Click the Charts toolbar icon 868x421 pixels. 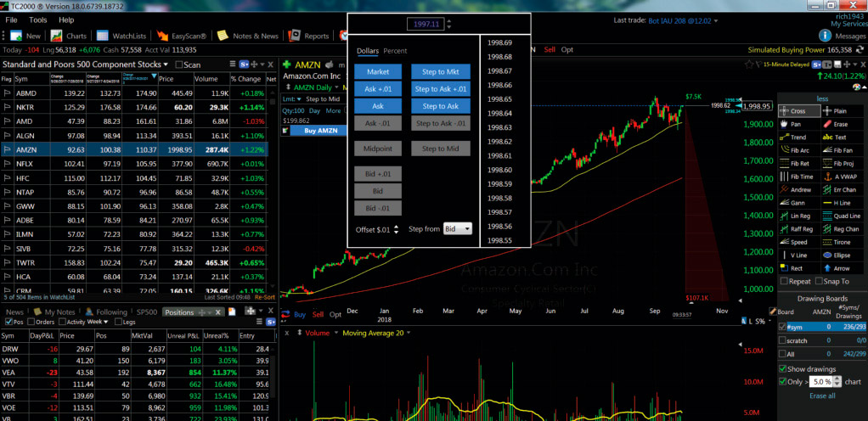click(x=57, y=36)
